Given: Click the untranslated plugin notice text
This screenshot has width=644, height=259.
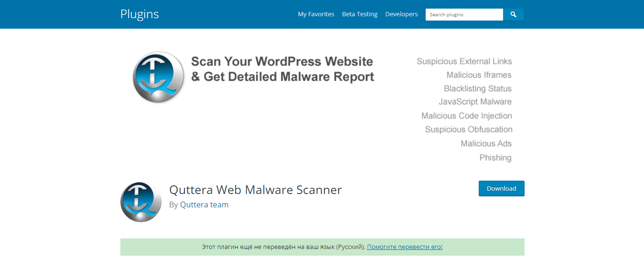Looking at the screenshot, I should pyautogui.click(x=284, y=247).
